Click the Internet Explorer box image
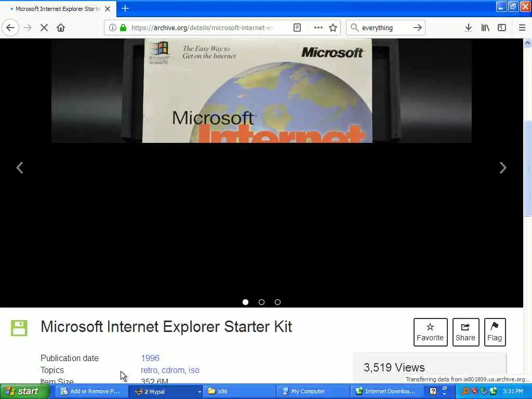The image size is (532, 399). (261, 90)
